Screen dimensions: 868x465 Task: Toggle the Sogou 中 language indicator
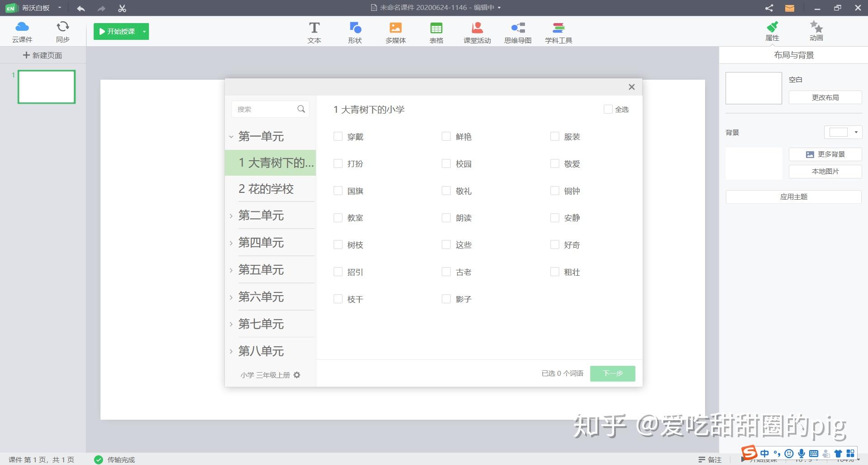[765, 453]
